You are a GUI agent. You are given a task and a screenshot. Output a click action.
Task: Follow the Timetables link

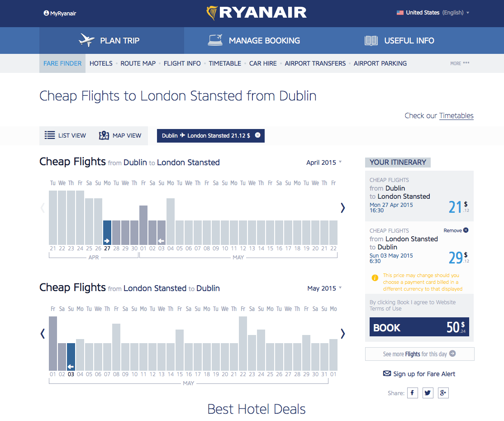pos(456,116)
